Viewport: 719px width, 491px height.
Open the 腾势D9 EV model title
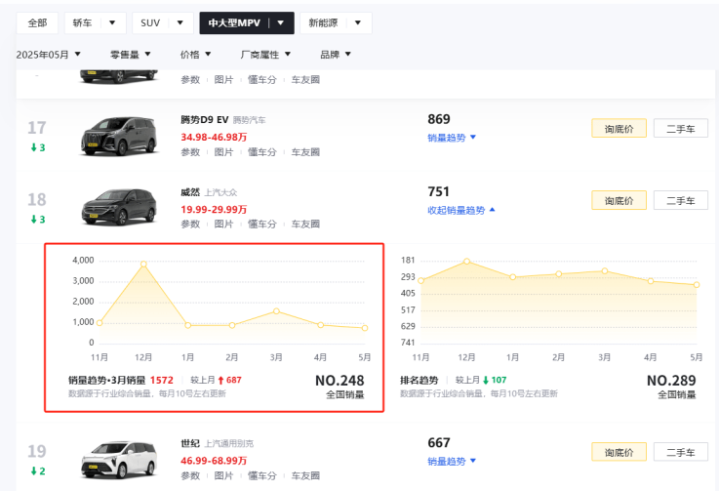pyautogui.click(x=204, y=120)
